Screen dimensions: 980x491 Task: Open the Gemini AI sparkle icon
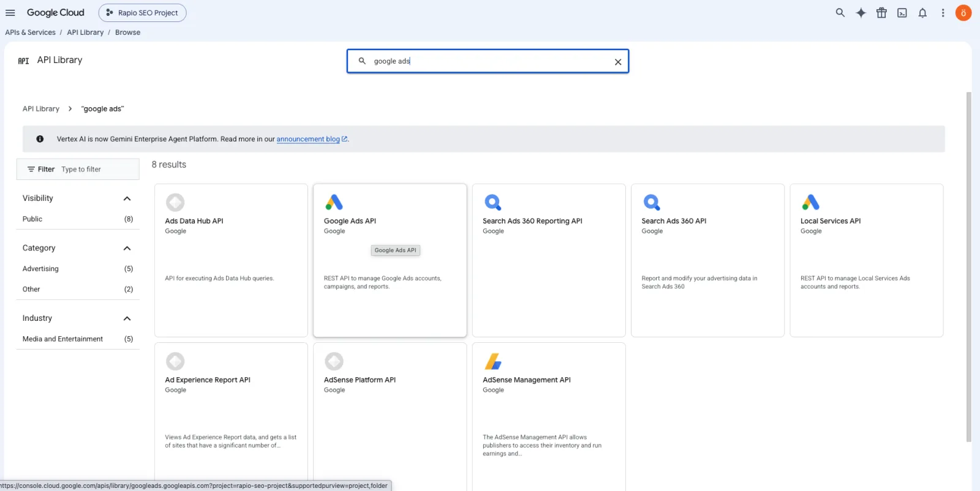[861, 13]
